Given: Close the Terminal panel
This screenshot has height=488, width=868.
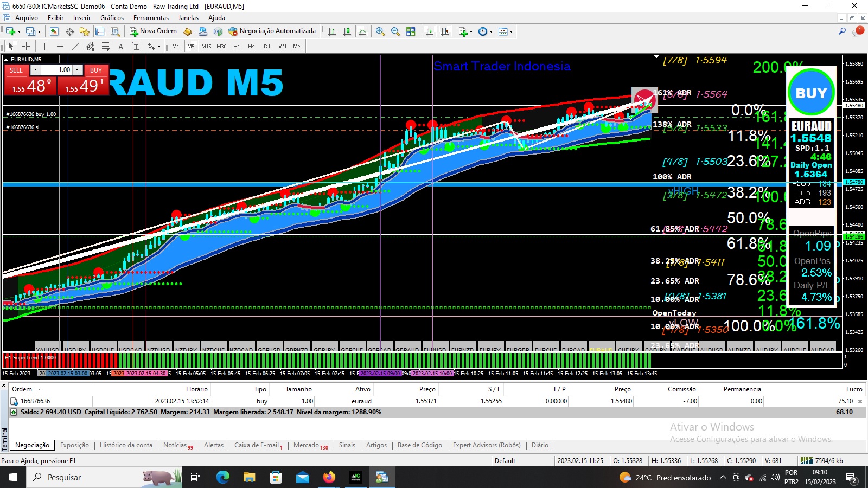Looking at the screenshot, I should (x=4, y=385).
